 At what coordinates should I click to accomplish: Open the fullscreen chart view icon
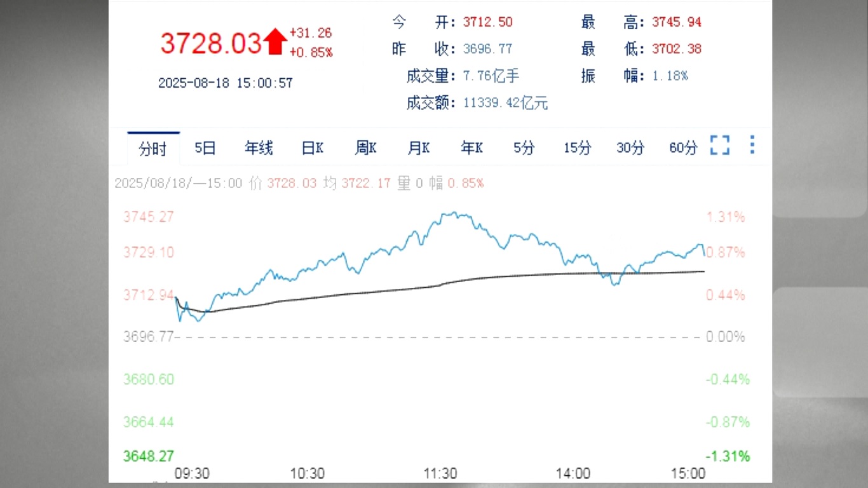tap(720, 146)
